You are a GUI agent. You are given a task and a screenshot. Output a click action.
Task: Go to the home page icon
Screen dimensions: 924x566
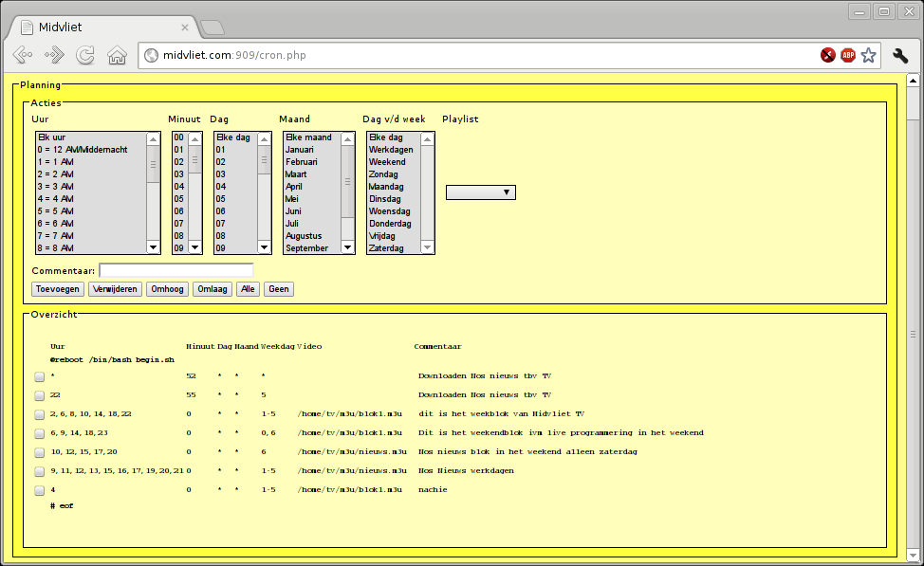tap(117, 55)
